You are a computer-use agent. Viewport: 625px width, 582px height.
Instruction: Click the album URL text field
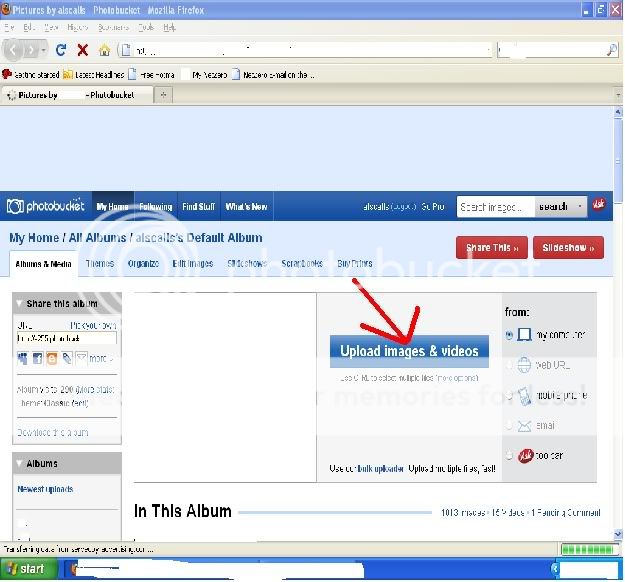click(67, 338)
